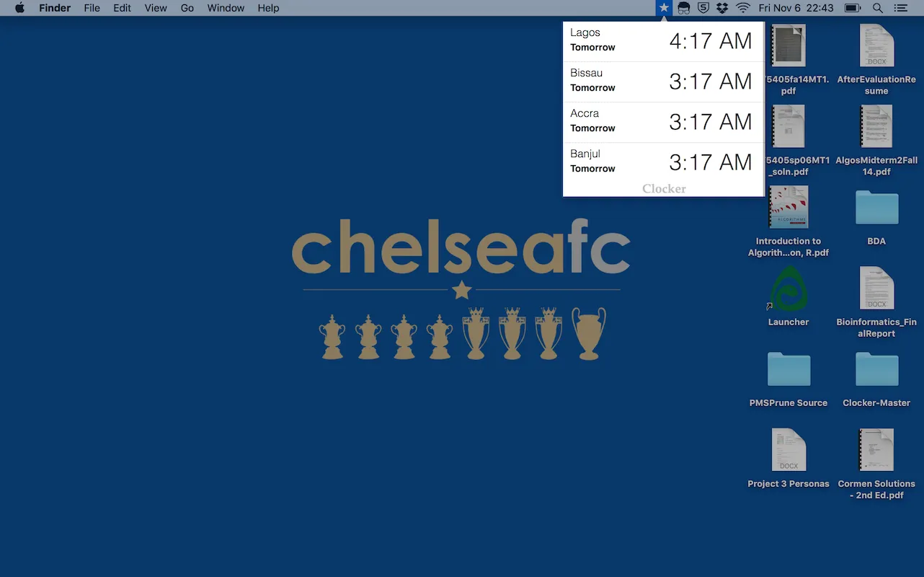
Task: Select the Accra city name in Clocker
Action: click(585, 113)
